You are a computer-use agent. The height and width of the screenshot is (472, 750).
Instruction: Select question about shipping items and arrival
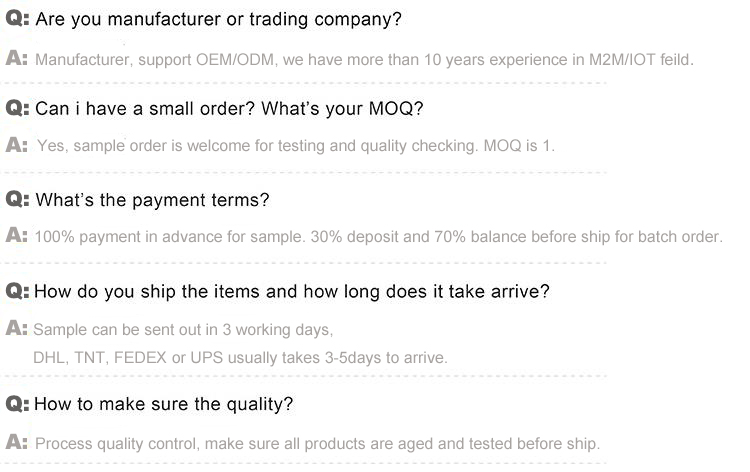[292, 292]
